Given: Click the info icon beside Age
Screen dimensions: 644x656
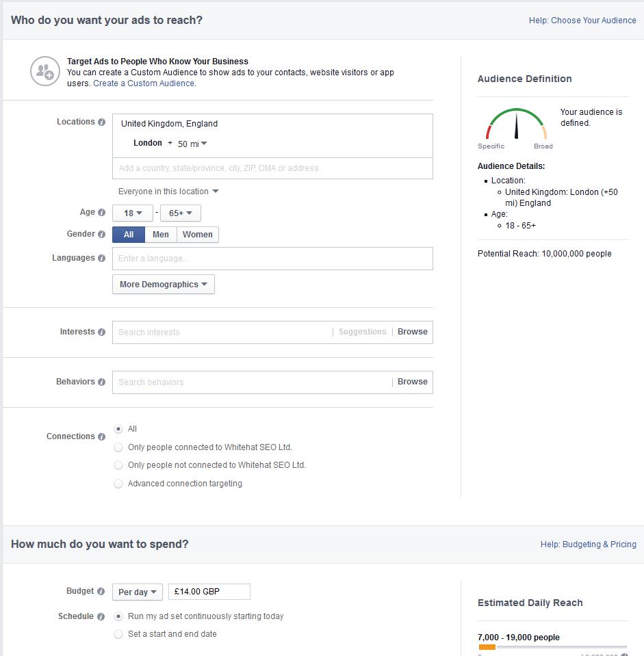Looking at the screenshot, I should [101, 213].
